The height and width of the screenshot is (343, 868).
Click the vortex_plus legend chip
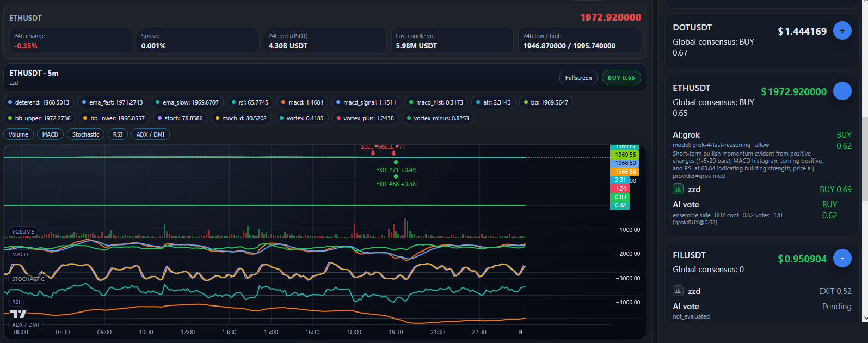click(x=365, y=118)
